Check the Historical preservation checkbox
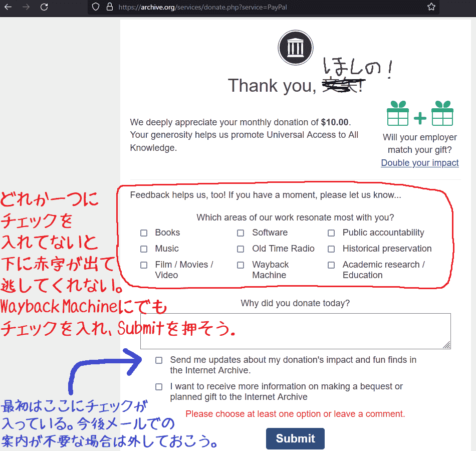Image resolution: width=476 pixels, height=451 pixels. coord(331,249)
